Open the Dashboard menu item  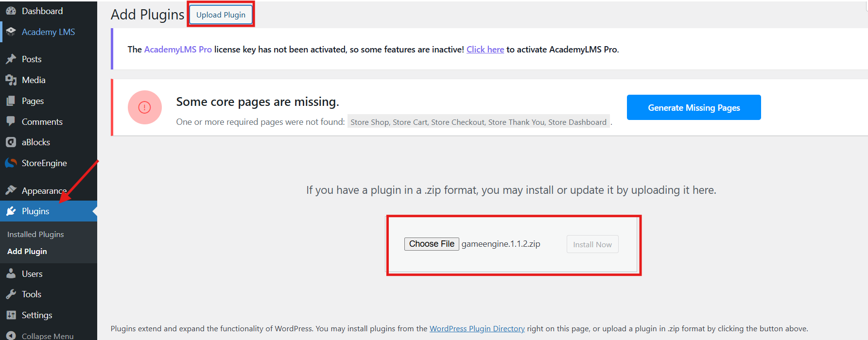(x=49, y=11)
